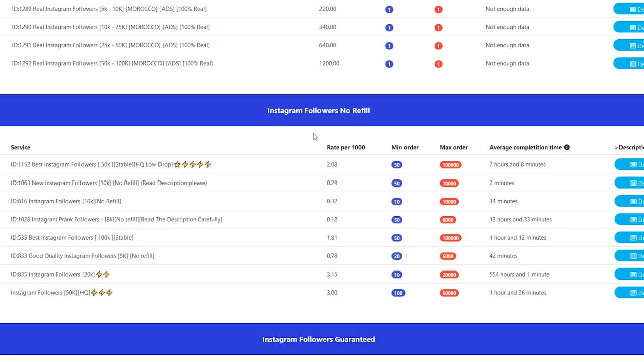644x362 pixels.
Task: Click Not enough data for ID:1289
Action: [x=507, y=9]
